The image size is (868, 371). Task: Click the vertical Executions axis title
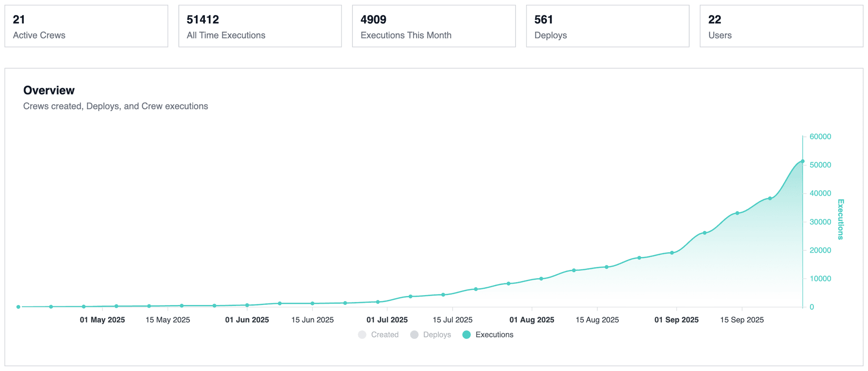pyautogui.click(x=841, y=219)
